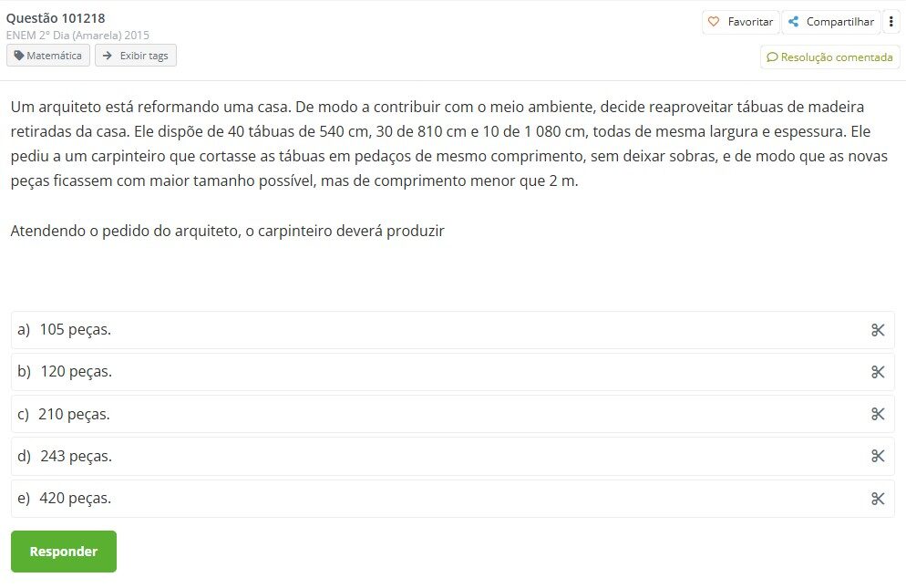Select answer option e, 420 peças

tap(75, 499)
